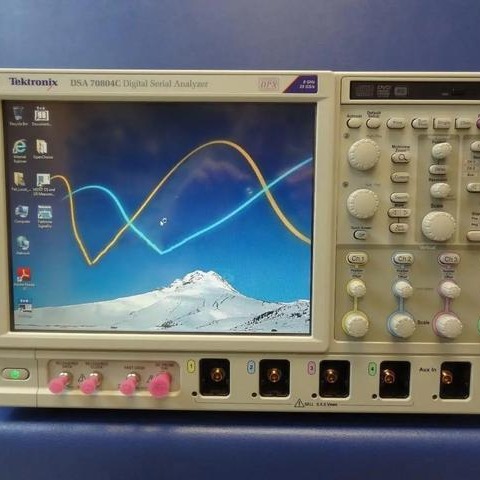Push the Ch 2 front-panel button
480x480 pixels.
(403, 259)
